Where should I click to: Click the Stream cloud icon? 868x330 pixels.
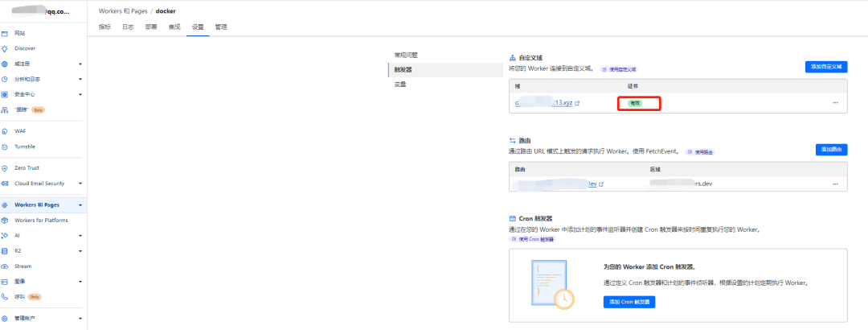5,266
